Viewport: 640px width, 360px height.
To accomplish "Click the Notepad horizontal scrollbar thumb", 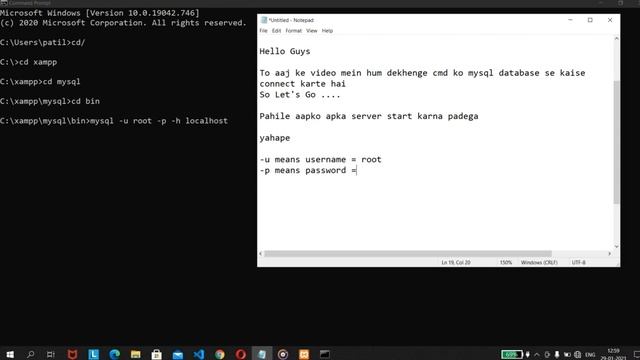I will point(408,253).
